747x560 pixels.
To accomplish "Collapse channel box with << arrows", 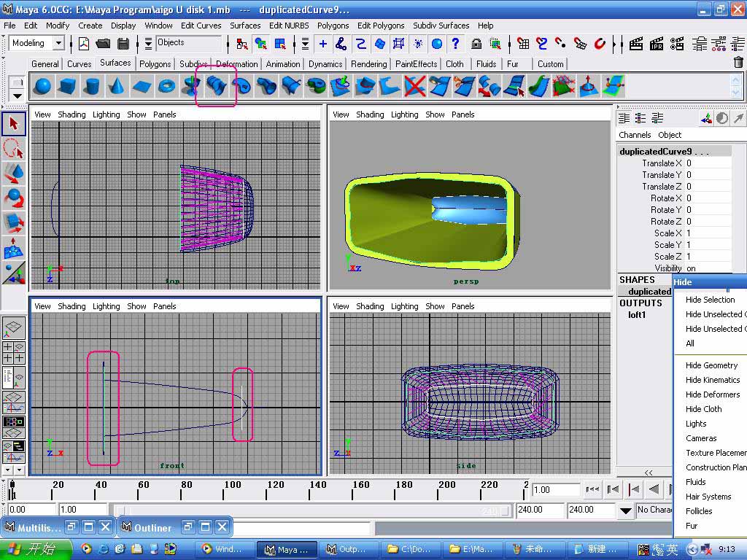I will click(x=649, y=472).
